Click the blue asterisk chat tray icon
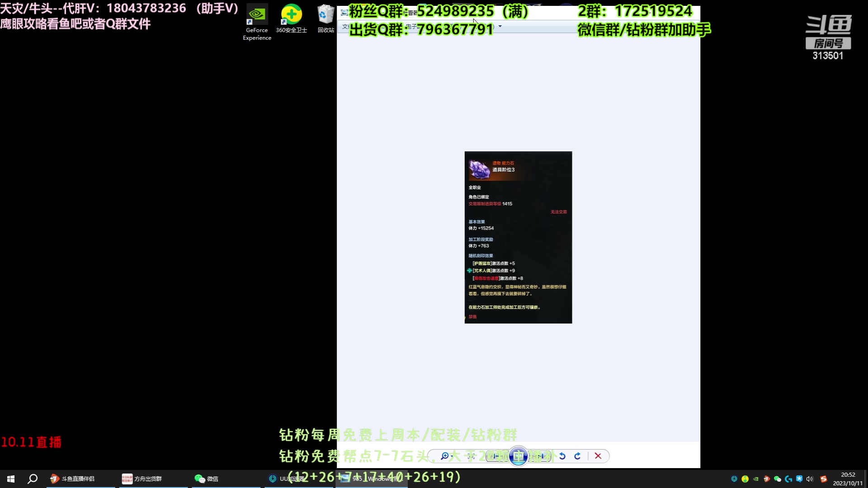868x488 pixels. pyautogui.click(x=799, y=479)
